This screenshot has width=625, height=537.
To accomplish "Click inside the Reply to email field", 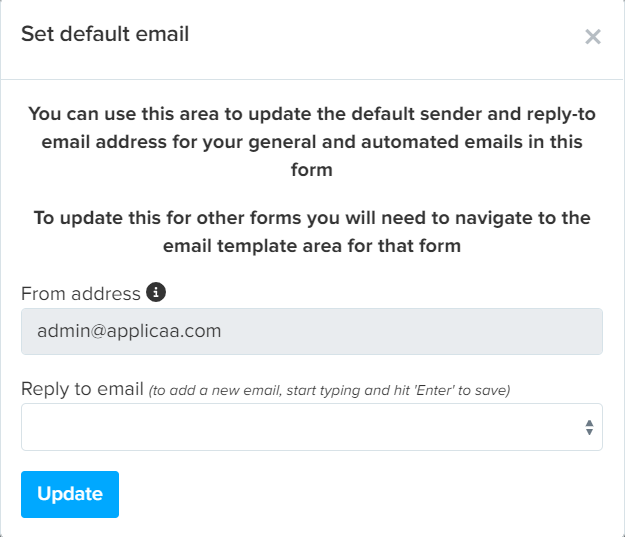I will (312, 427).
